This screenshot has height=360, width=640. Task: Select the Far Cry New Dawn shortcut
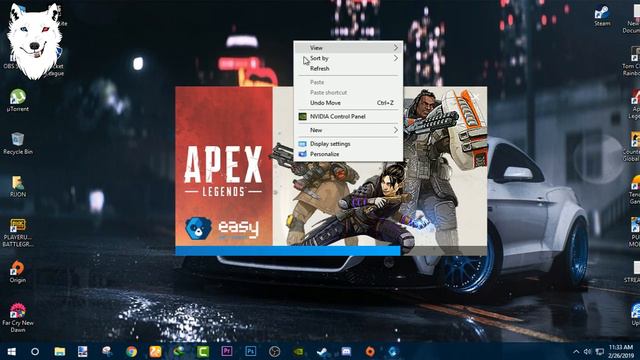click(18, 318)
